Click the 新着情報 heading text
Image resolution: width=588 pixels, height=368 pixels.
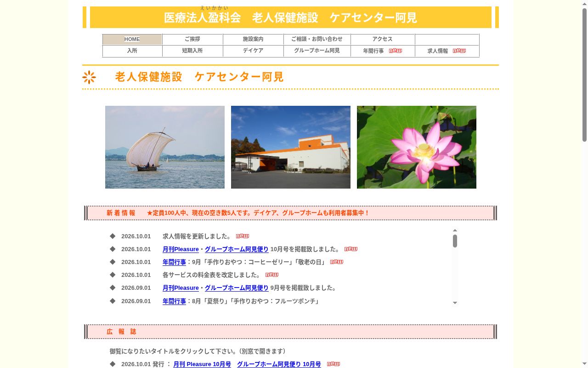(x=121, y=213)
